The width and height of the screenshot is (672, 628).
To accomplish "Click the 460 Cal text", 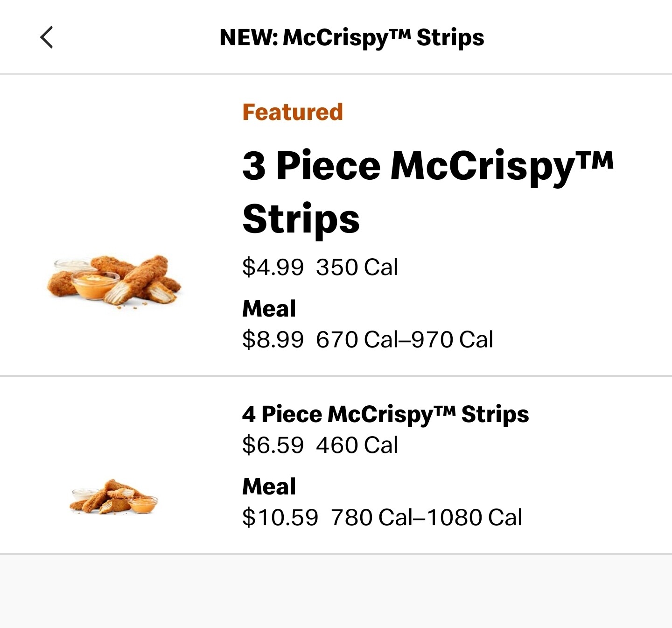I will pyautogui.click(x=357, y=445).
